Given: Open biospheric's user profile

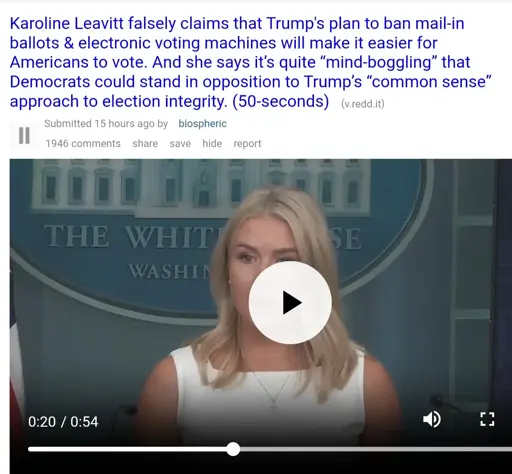Looking at the screenshot, I should click(x=202, y=124).
